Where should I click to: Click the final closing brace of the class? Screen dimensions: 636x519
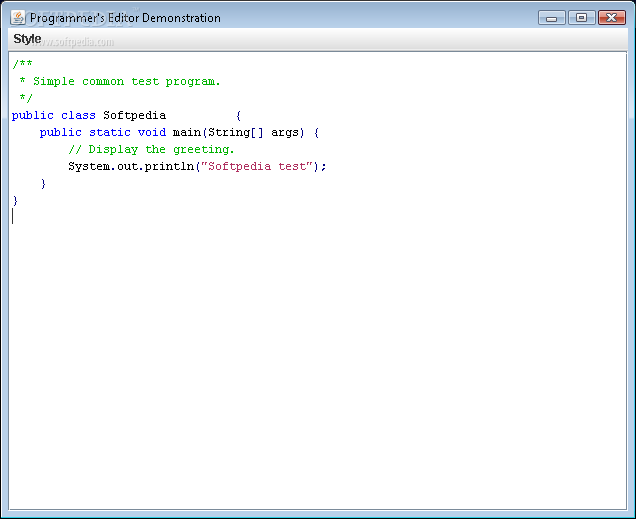click(15, 201)
